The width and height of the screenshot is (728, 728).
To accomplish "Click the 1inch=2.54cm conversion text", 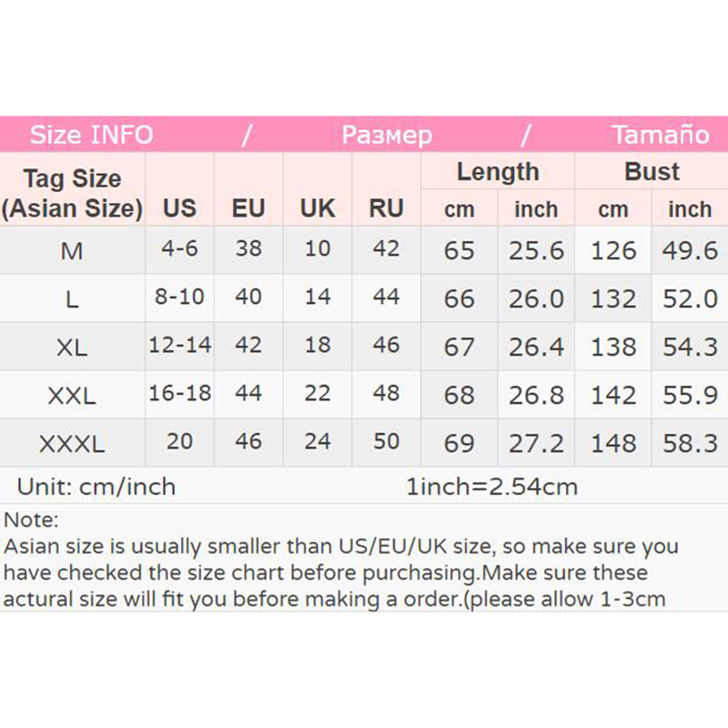I will pyautogui.click(x=491, y=487).
